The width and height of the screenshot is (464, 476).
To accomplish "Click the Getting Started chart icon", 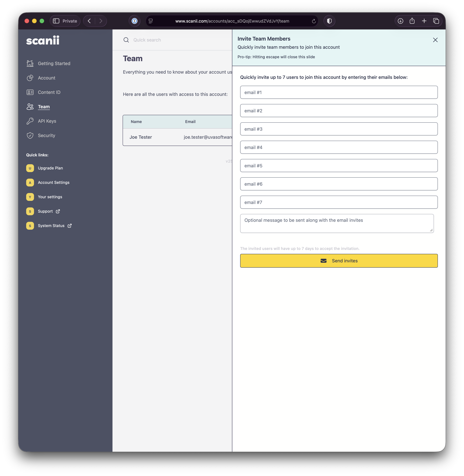I will [x=30, y=63].
